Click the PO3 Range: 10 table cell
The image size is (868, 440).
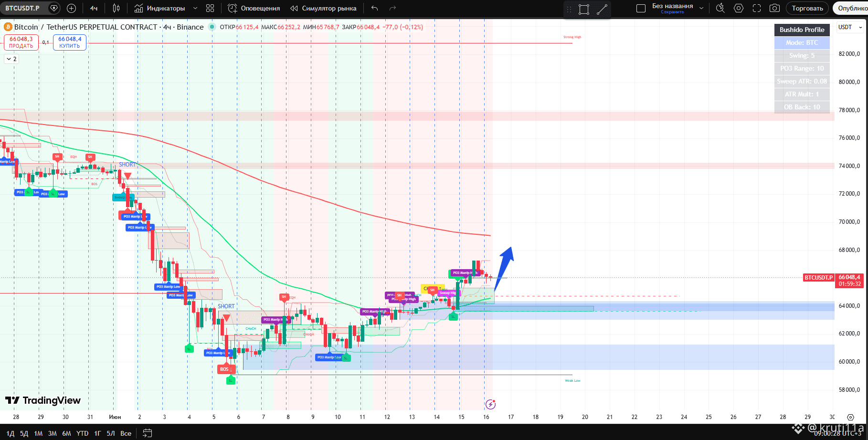802,68
